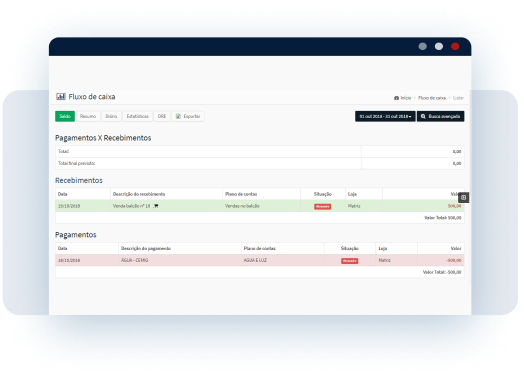Click the red window control dot
The image size is (524, 378).
coord(455,46)
